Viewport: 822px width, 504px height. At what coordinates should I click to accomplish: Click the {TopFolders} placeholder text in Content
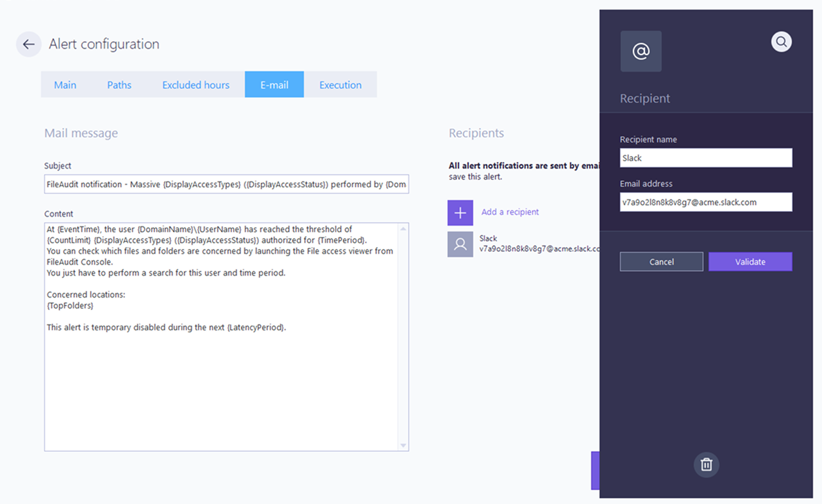coord(70,306)
